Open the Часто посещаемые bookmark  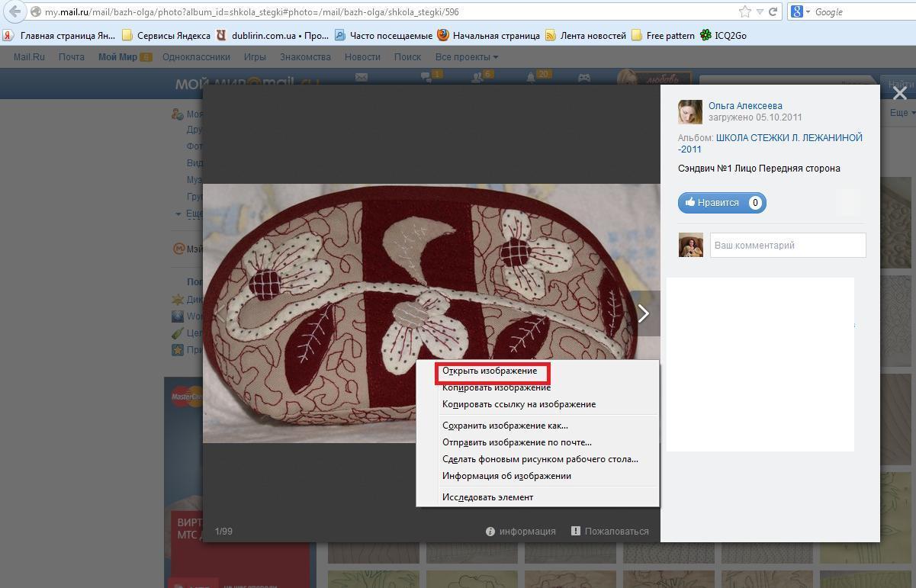click(x=384, y=35)
